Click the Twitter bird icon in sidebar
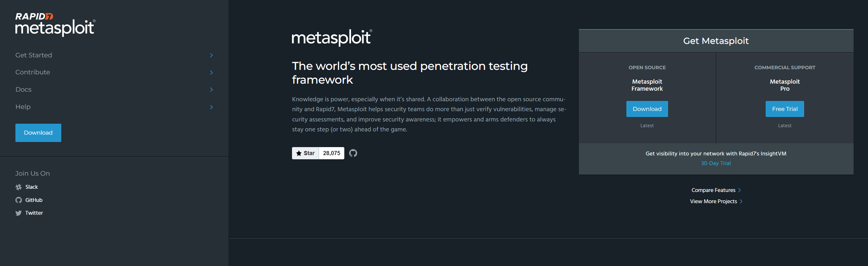Viewport: 868px width, 266px height. [x=19, y=213]
